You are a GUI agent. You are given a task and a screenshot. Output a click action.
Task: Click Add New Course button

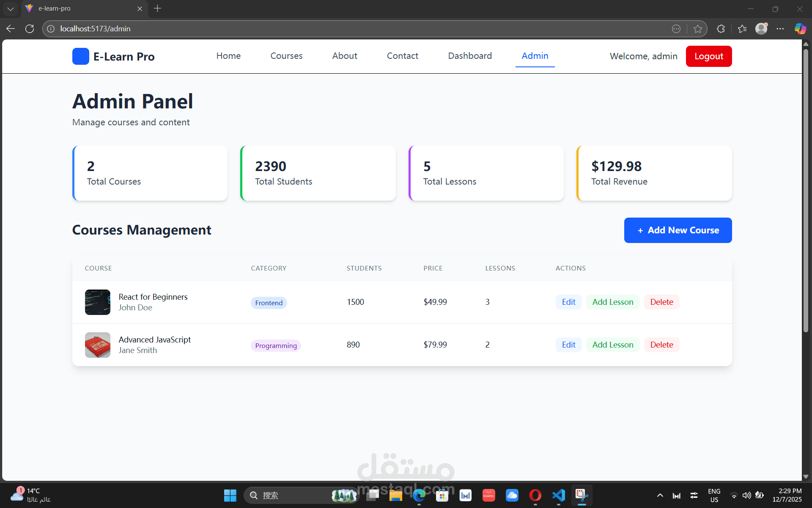click(678, 230)
